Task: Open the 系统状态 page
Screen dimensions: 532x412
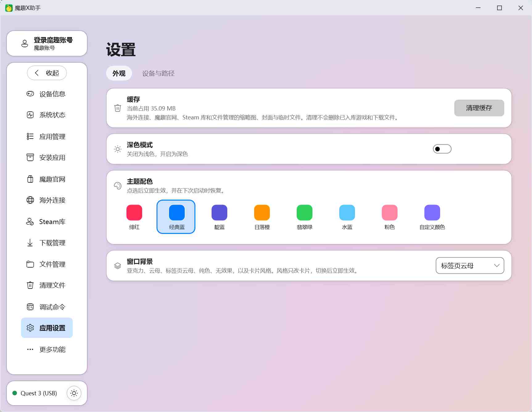Action: point(47,115)
